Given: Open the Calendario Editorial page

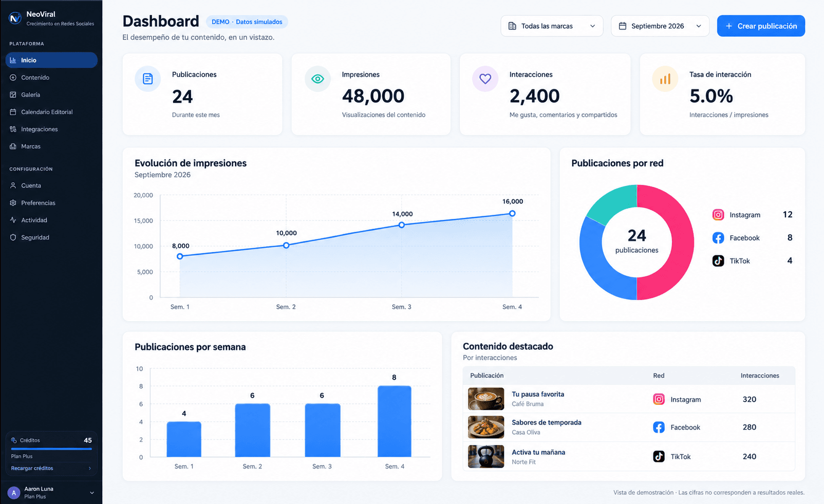Looking at the screenshot, I should 51,112.
